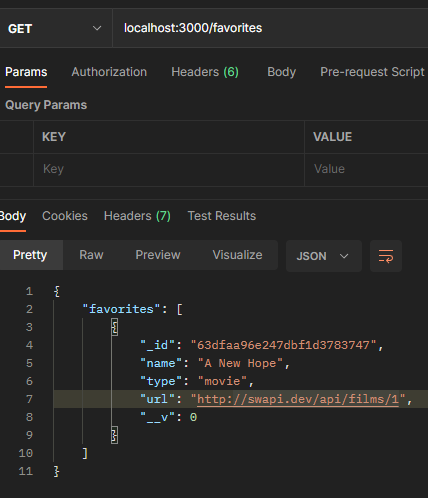Screen dimensions: 428x498
Task: Open the GET method dropdown
Action: click(55, 28)
